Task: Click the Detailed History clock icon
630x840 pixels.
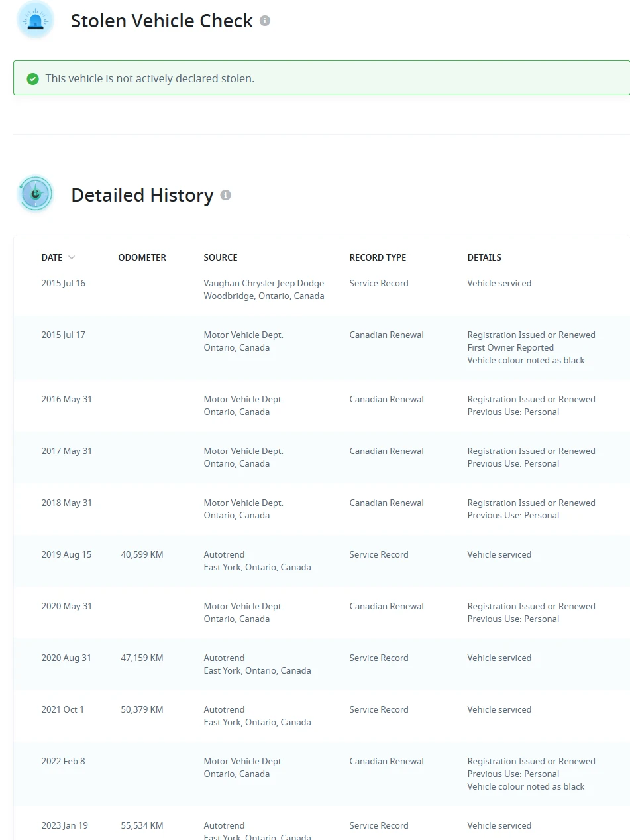Action: pos(35,194)
